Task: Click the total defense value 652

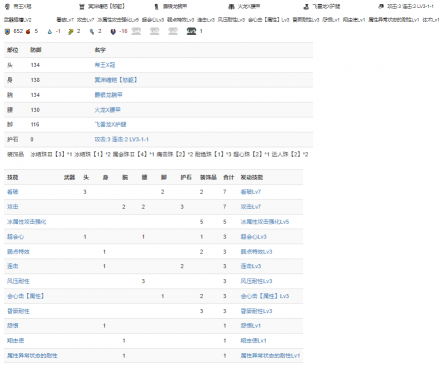Action: coord(18,31)
